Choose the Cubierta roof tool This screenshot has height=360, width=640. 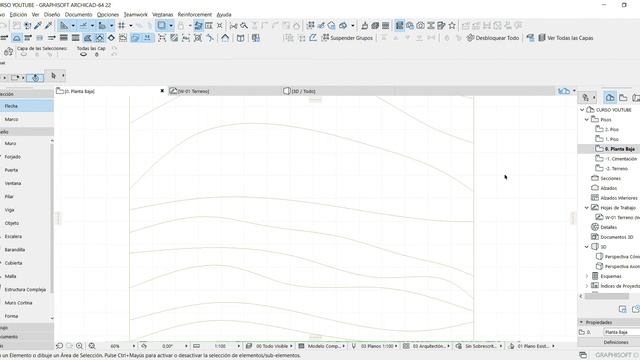[25, 263]
